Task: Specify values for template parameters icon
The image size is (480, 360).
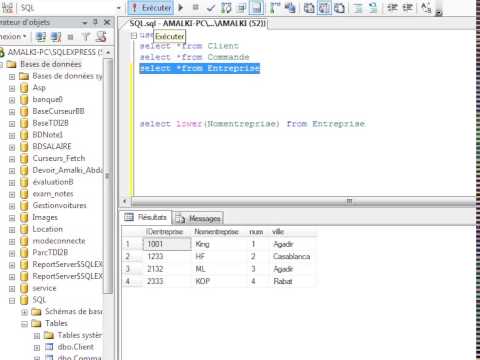Action: pyautogui.click(x=426, y=8)
